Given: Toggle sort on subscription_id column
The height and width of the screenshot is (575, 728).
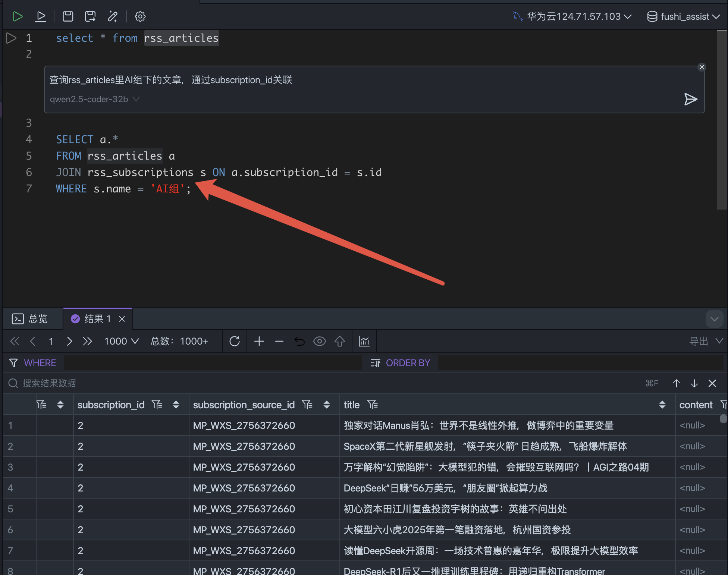Looking at the screenshot, I should [x=176, y=405].
